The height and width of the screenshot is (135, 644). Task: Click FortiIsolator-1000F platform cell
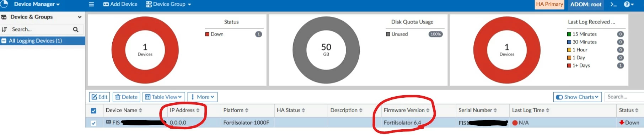pyautogui.click(x=246, y=123)
